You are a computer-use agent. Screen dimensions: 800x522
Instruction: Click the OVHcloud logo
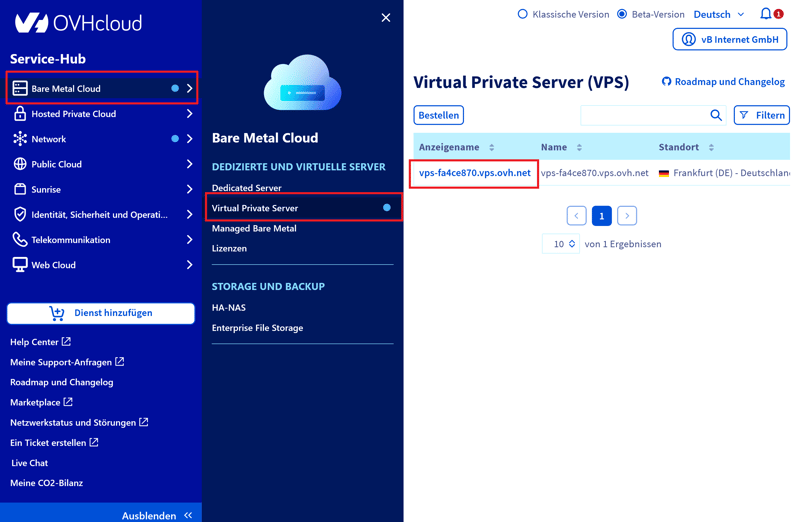click(78, 22)
